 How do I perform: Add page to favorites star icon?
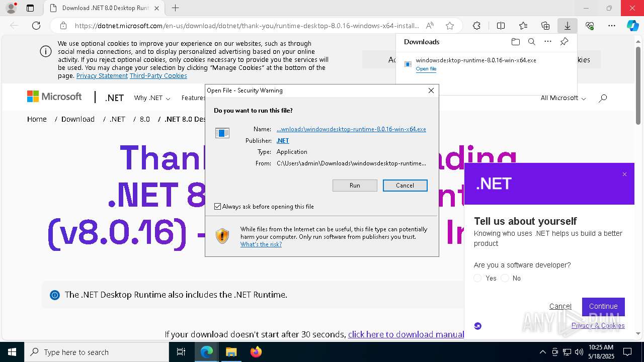(x=450, y=26)
